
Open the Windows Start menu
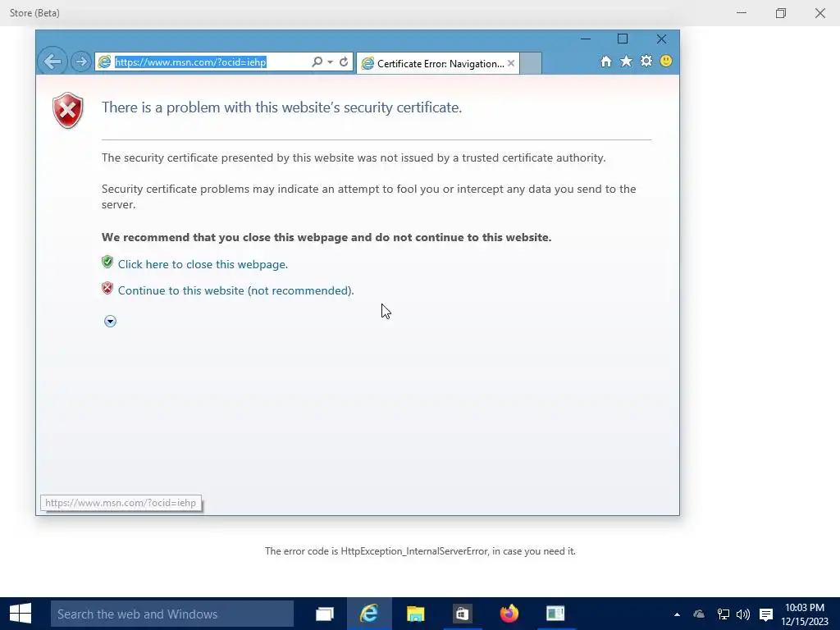pos(21,614)
